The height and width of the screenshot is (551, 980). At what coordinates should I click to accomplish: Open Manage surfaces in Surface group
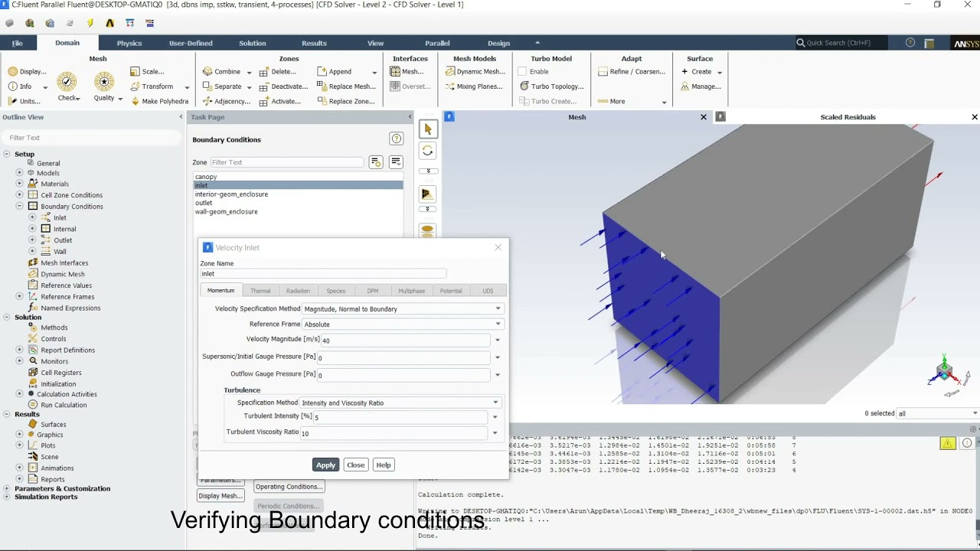pos(701,86)
